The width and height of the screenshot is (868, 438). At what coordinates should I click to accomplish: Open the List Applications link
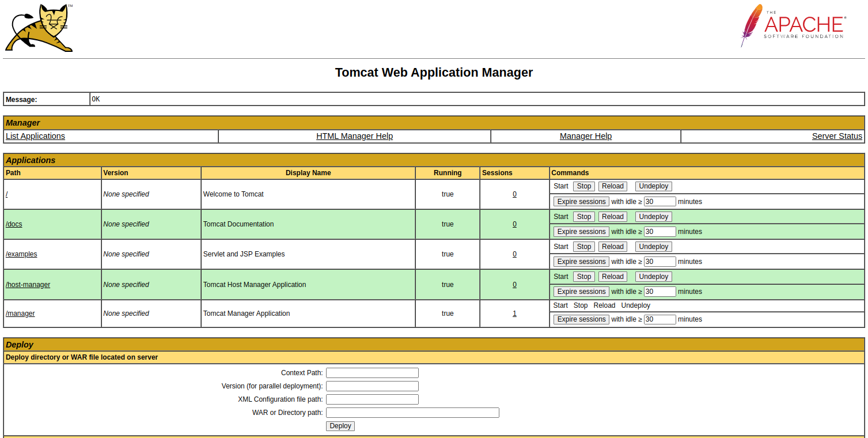tap(35, 136)
